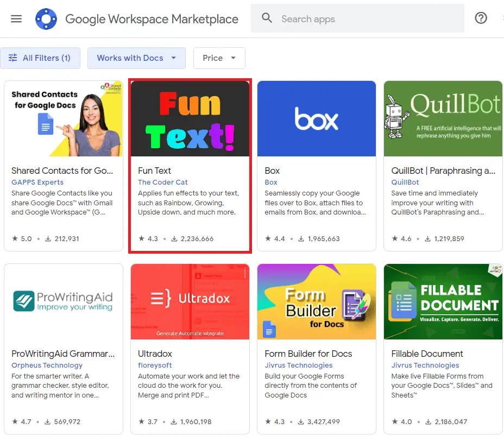Open the help question mark icon
The image size is (504, 441).
481,18
